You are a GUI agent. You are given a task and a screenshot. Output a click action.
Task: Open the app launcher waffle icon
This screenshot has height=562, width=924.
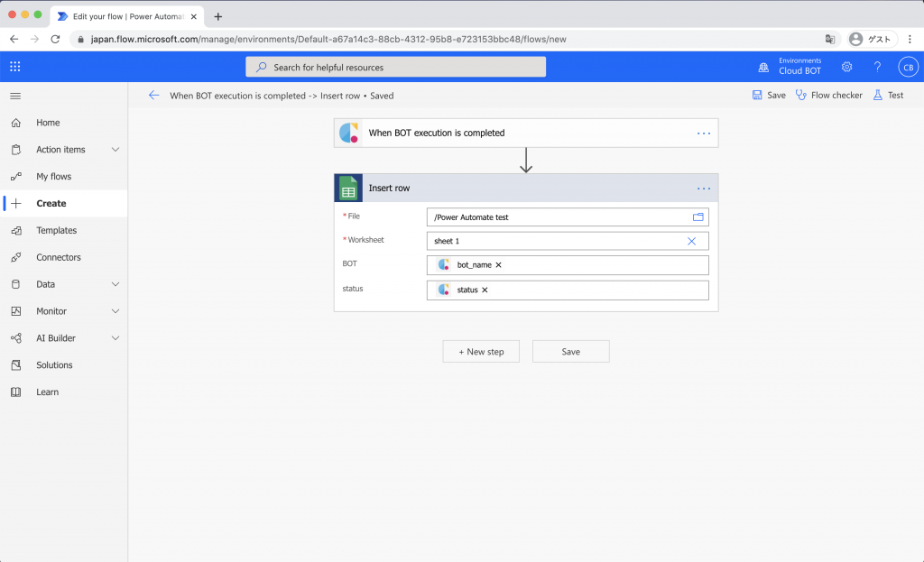15,67
